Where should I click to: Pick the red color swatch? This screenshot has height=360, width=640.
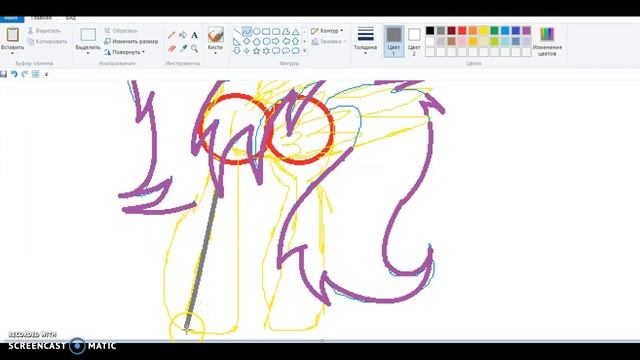pos(462,31)
